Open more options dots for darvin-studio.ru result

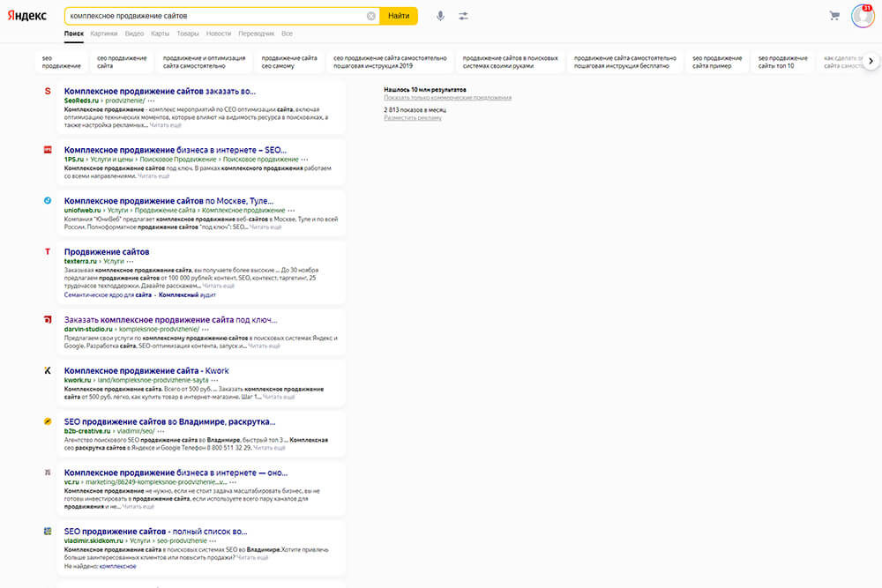pyautogui.click(x=206, y=330)
